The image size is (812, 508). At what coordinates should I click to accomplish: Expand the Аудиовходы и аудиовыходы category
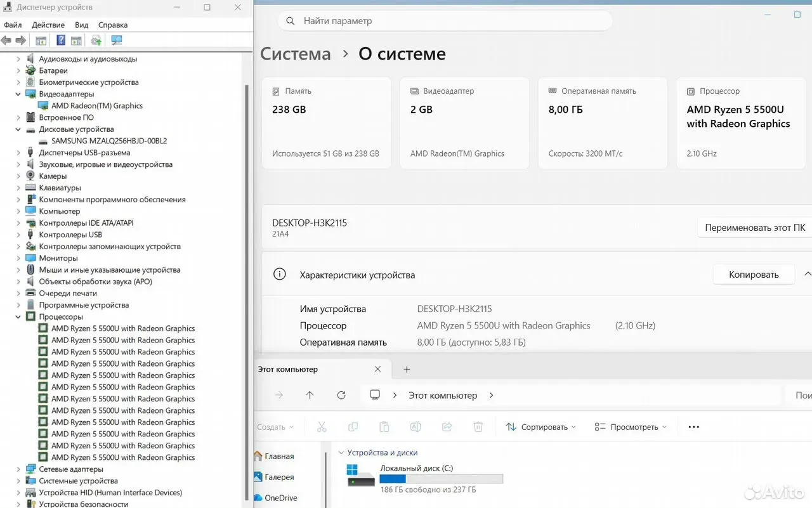coord(18,59)
